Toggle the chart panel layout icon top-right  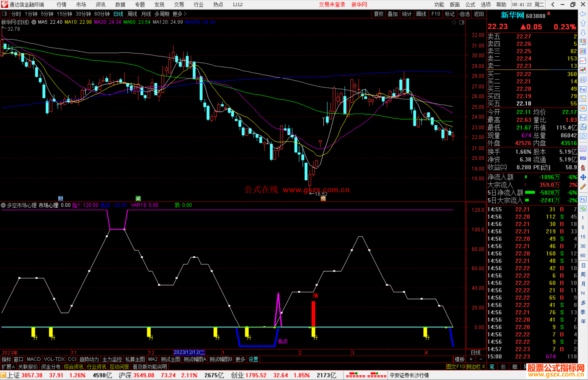pyautogui.click(x=462, y=22)
